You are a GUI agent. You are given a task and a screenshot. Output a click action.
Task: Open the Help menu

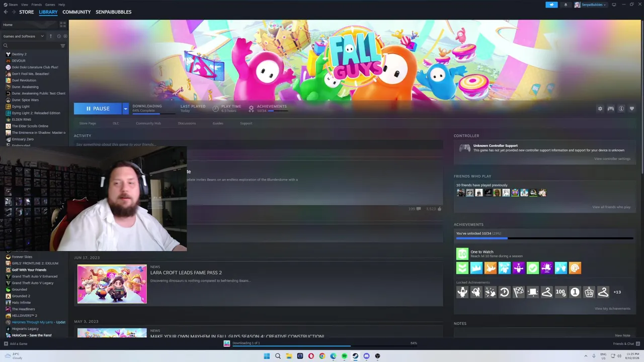tap(61, 5)
